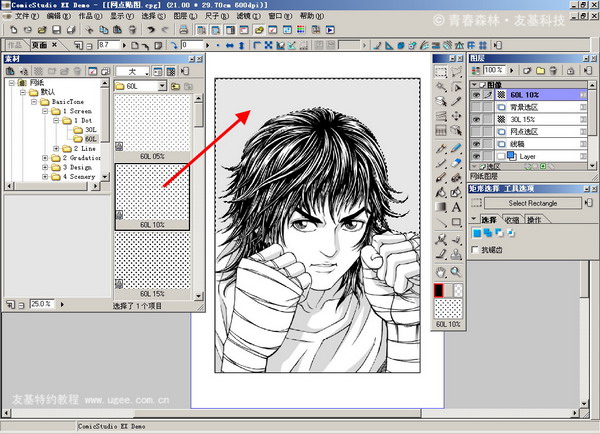
Task: Select the Pen tool in toolbox
Action: (x=441, y=148)
